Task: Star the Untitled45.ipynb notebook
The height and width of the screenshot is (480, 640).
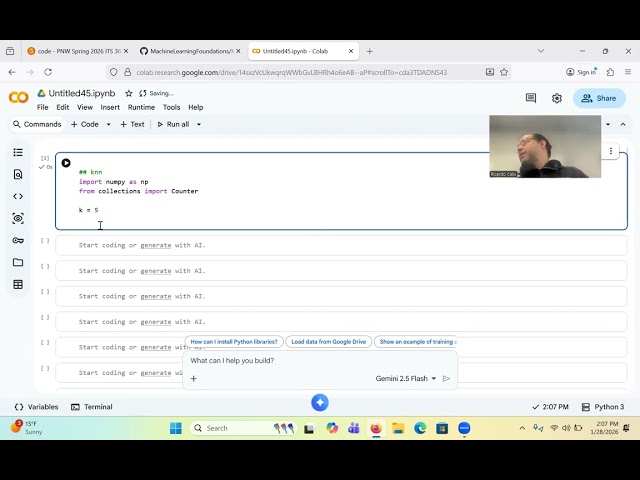Action: click(129, 93)
